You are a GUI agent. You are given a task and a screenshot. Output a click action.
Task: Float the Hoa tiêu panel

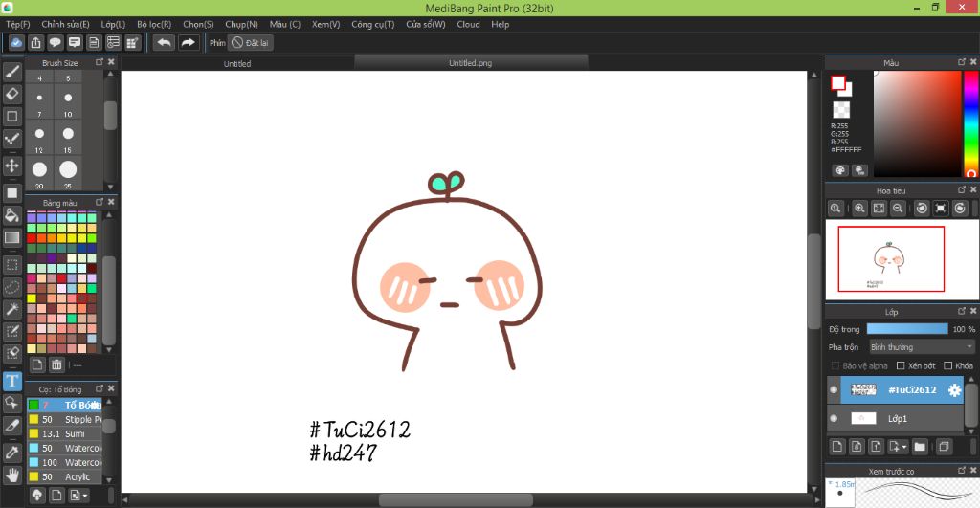[962, 189]
